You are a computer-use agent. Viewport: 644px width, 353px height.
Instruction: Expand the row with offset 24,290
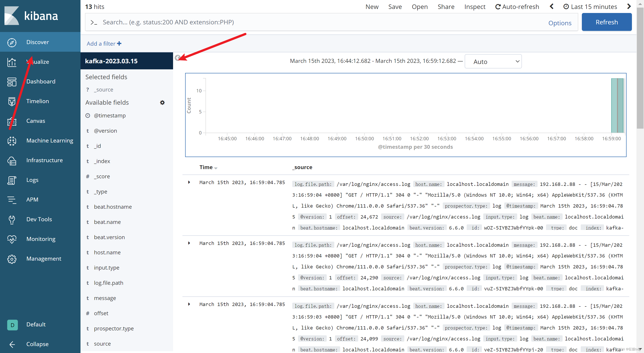tap(189, 243)
